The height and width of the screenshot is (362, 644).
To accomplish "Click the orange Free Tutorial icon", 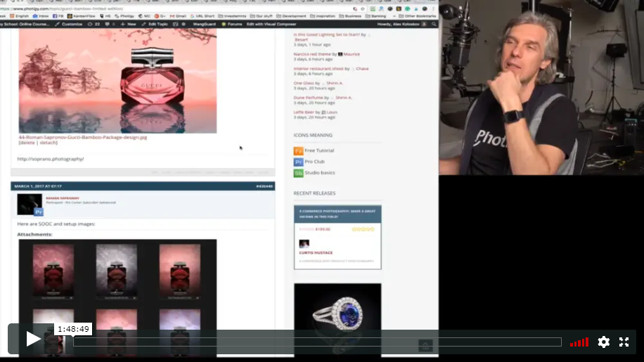I will pyautogui.click(x=298, y=150).
